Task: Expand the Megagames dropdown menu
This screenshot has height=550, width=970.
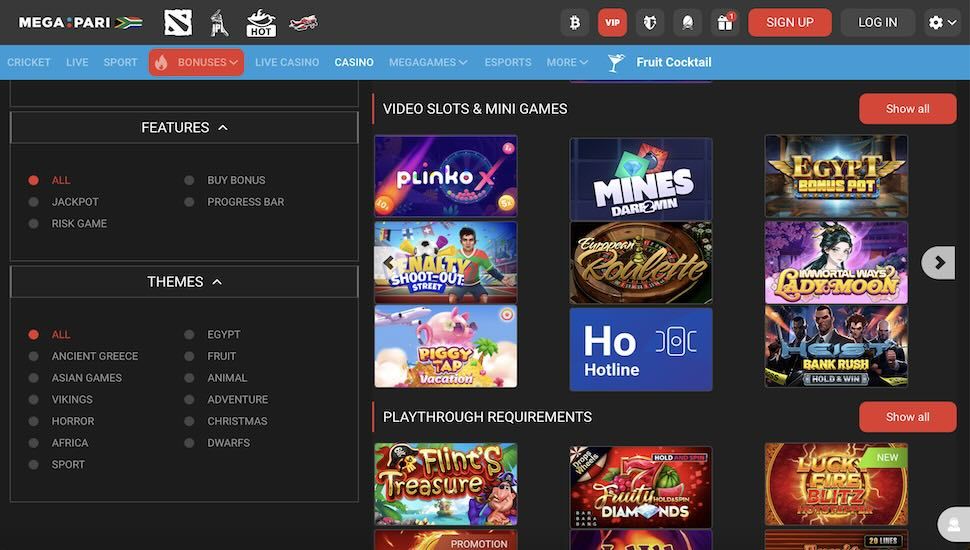Action: (x=428, y=62)
